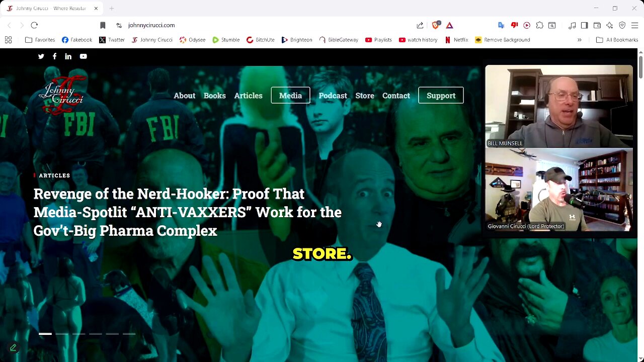Open the Brave VPN shield icon
Viewport: 644px width, 362px height.
click(x=622, y=25)
